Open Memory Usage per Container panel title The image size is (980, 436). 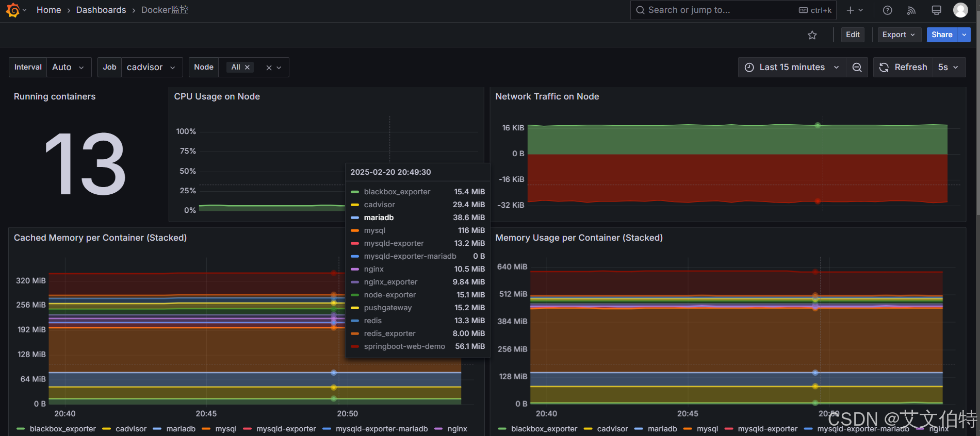(579, 238)
